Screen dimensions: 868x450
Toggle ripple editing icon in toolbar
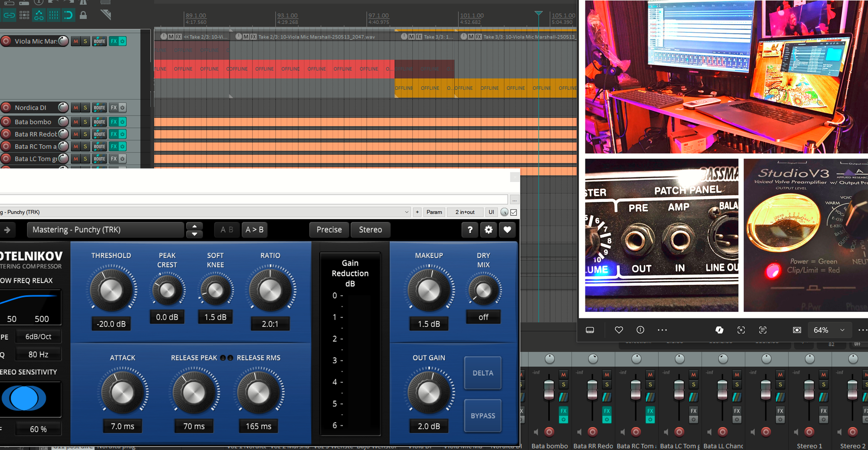coord(39,15)
